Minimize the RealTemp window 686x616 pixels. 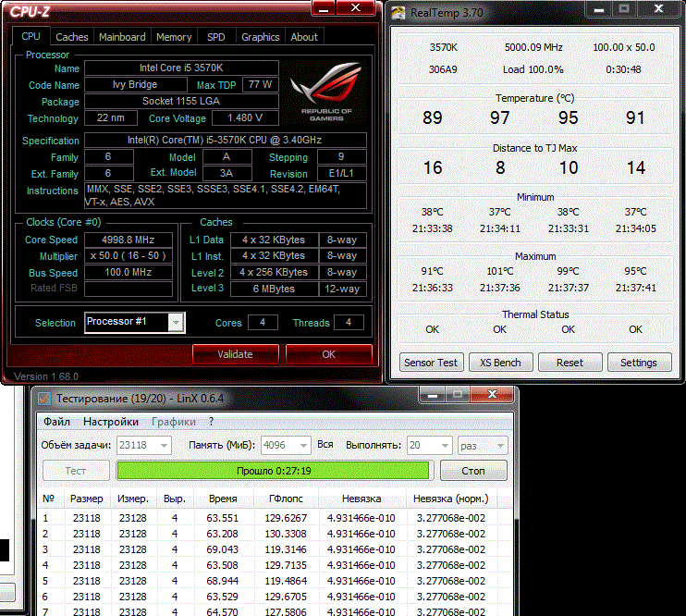[x=599, y=8]
